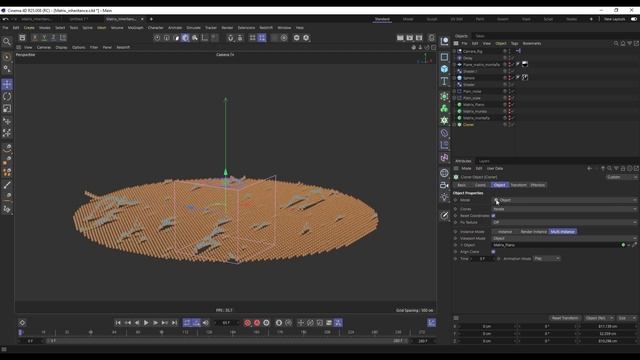
Task: Switch to Standard layout at top
Action: point(382,19)
